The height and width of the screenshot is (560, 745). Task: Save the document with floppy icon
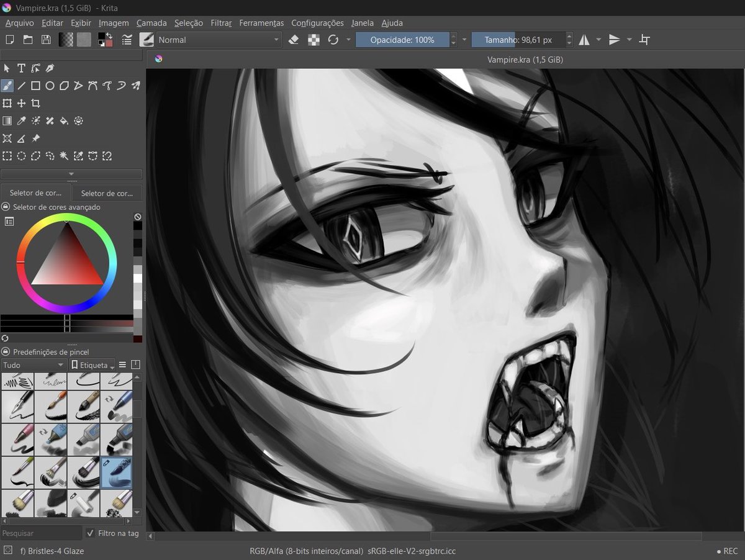46,40
